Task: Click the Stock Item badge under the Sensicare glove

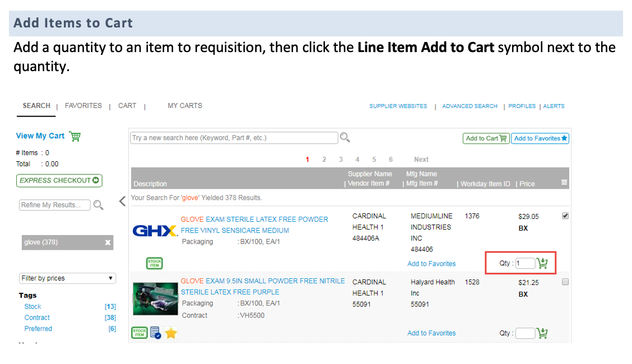Action: pyautogui.click(x=155, y=263)
